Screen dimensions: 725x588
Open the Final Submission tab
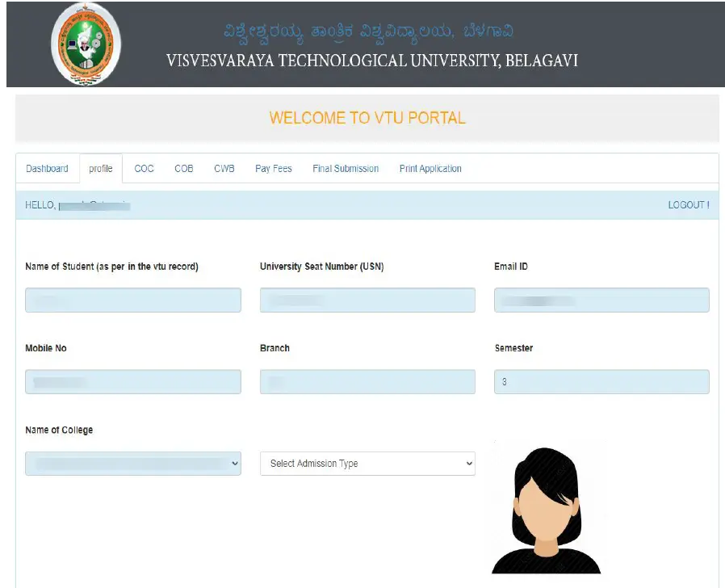[x=346, y=168]
